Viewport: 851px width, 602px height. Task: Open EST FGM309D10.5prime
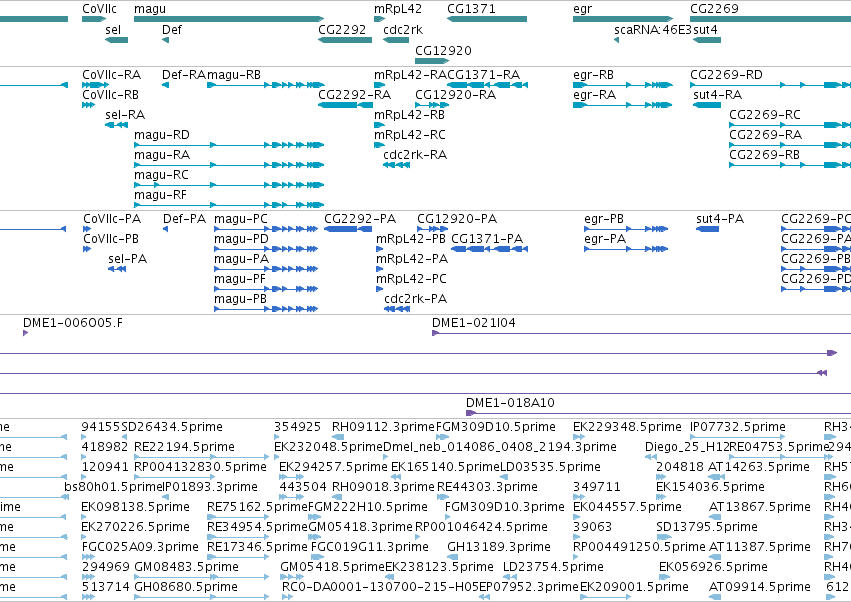[x=496, y=427]
